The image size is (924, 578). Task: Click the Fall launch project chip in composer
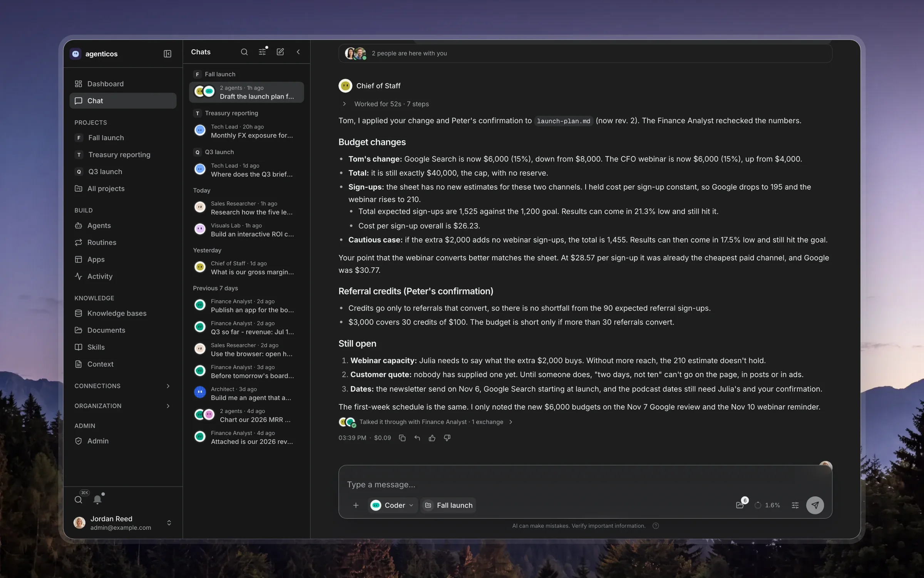coord(449,505)
